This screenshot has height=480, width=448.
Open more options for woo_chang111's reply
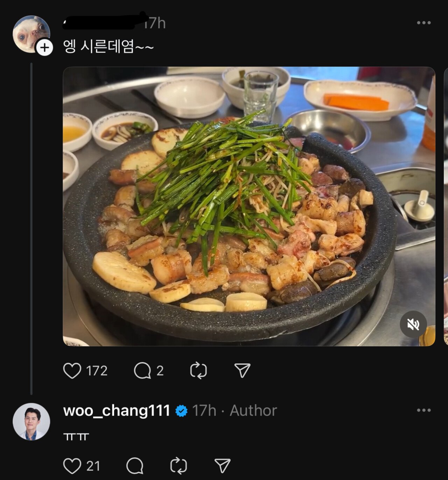pyautogui.click(x=423, y=410)
